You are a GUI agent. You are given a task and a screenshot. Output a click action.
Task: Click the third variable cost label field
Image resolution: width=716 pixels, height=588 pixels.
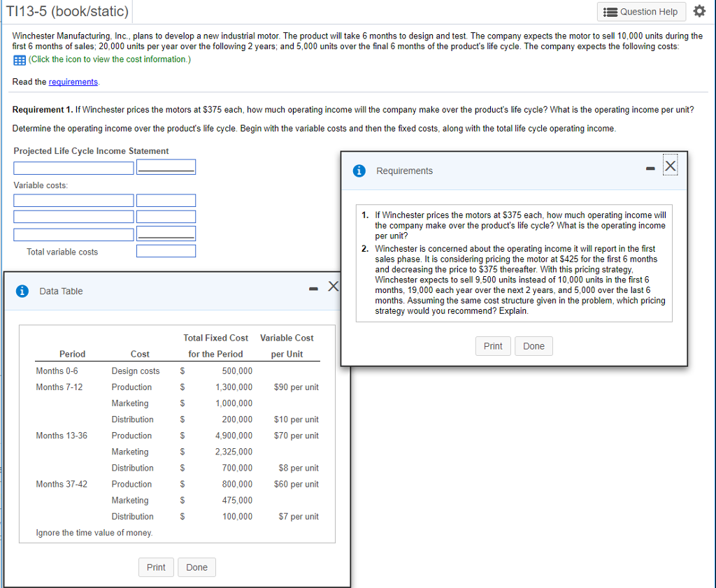point(73,234)
